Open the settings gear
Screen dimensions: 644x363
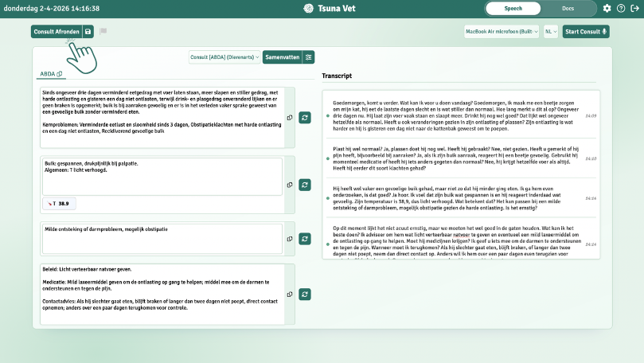click(607, 9)
